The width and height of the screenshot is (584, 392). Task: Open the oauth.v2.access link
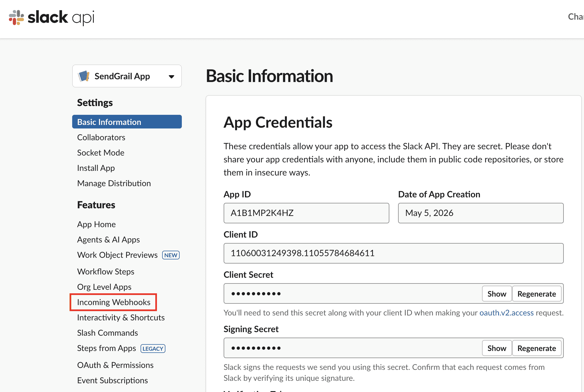click(506, 312)
